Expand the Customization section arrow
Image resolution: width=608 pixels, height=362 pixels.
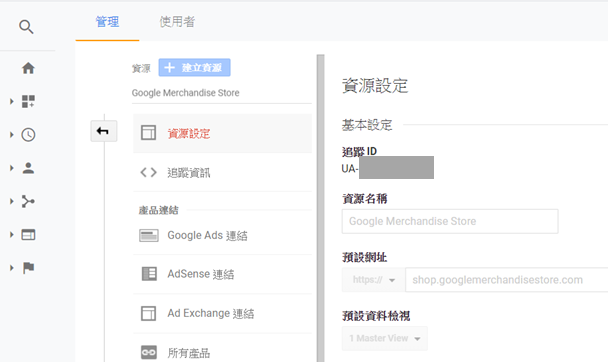(12, 102)
